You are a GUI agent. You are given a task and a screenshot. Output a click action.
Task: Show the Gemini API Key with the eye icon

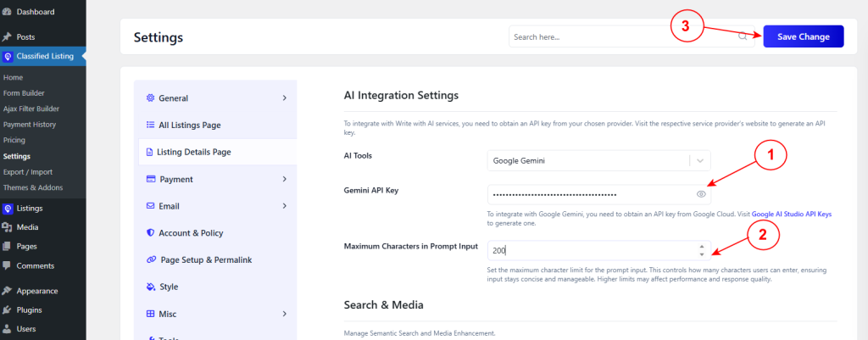click(701, 194)
